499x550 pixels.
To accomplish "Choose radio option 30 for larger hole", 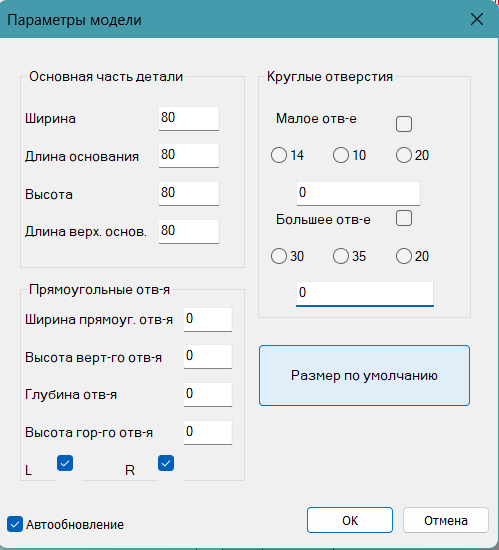I will coord(279,256).
